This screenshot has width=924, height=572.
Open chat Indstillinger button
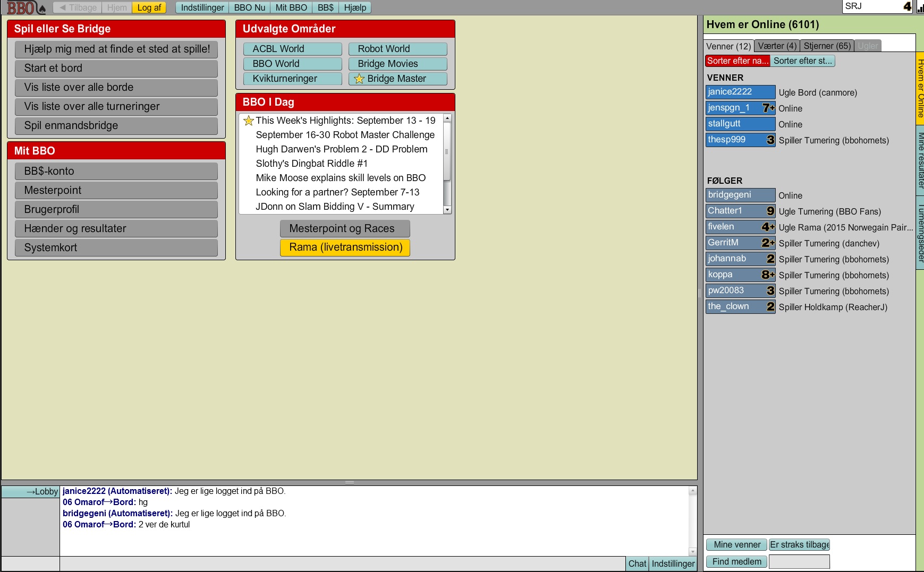click(673, 564)
